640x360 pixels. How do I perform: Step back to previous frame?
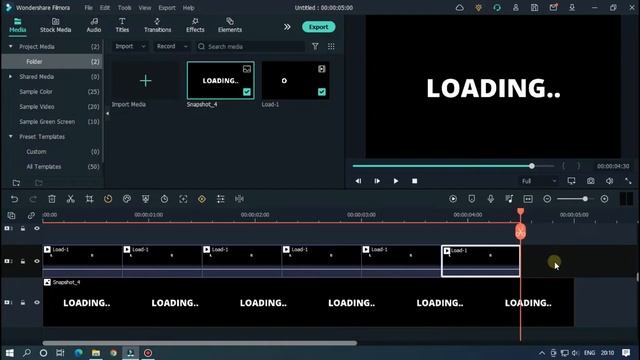358,181
